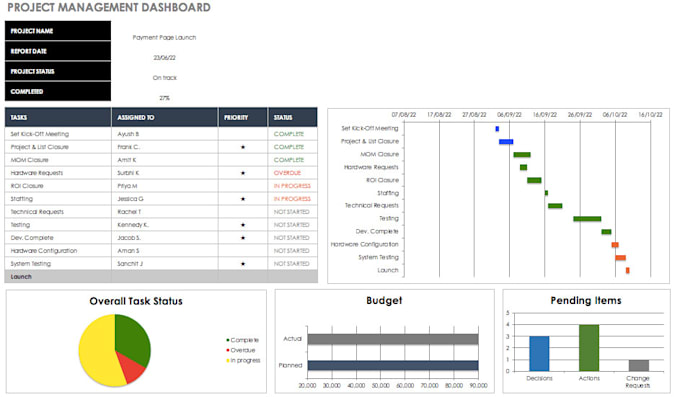Select the gray 'Launch' row in the tasks table
The height and width of the screenshot is (397, 680).
(x=161, y=277)
